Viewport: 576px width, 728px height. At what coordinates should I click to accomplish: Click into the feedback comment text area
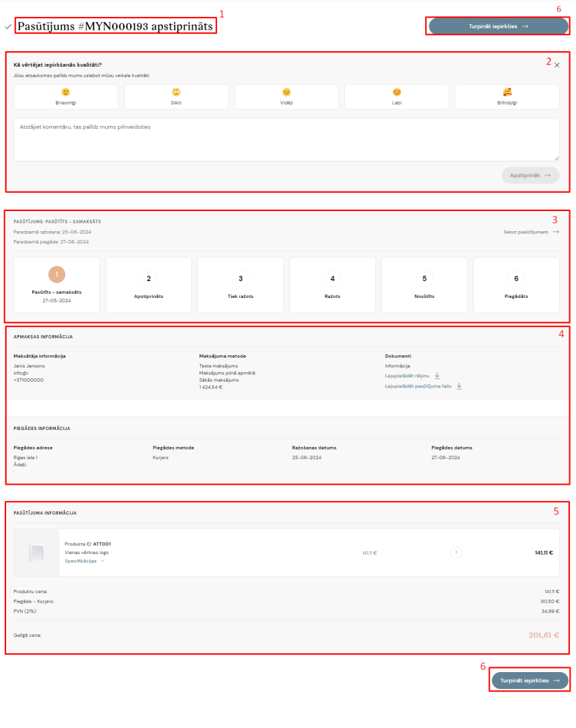(286, 140)
